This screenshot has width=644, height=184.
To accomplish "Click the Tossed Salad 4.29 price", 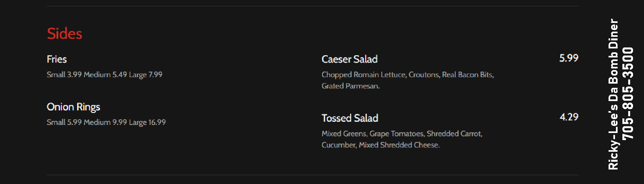I will tap(569, 117).
